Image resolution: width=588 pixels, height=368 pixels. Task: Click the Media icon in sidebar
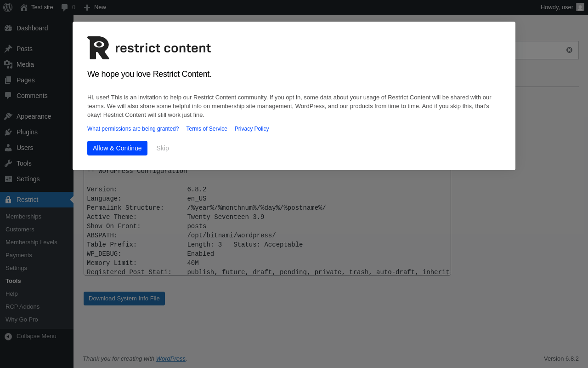(8, 64)
